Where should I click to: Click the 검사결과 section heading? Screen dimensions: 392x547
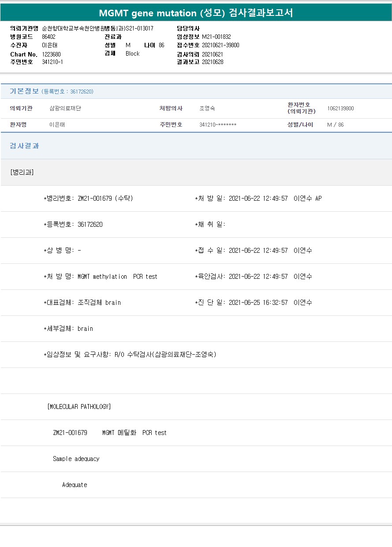(x=24, y=146)
